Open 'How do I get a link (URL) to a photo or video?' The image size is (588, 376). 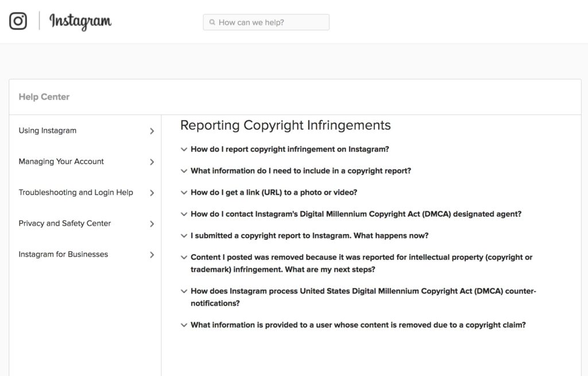(x=274, y=193)
